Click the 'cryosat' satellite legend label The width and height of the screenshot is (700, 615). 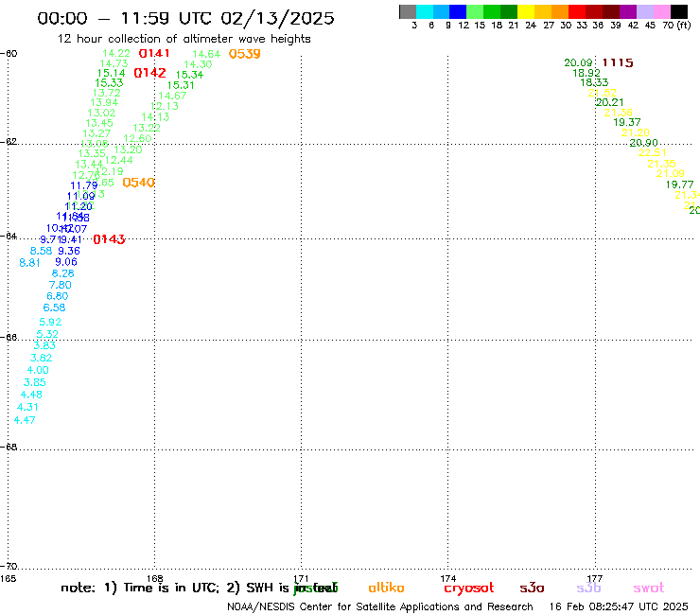coord(469,589)
